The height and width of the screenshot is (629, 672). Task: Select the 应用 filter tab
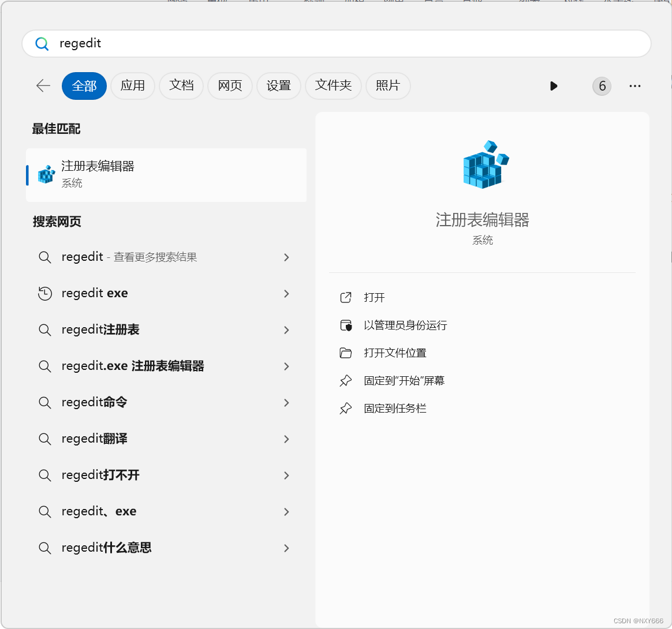coord(132,86)
